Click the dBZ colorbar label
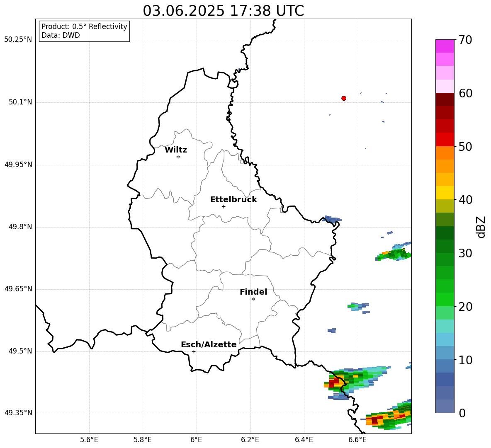This screenshot has width=491, height=448. pyautogui.click(x=481, y=227)
